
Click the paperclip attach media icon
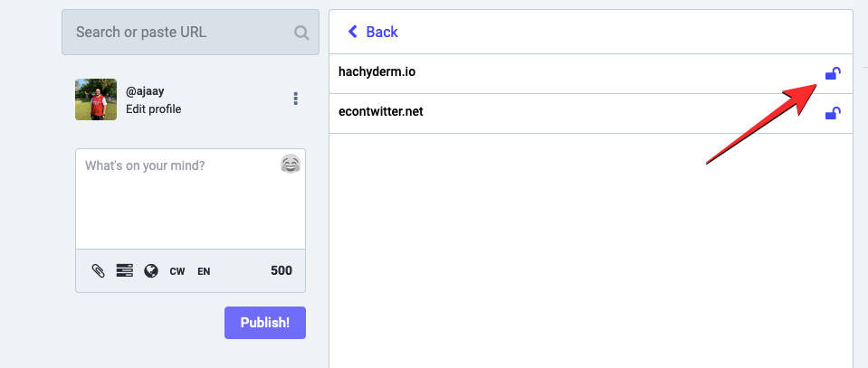[99, 270]
